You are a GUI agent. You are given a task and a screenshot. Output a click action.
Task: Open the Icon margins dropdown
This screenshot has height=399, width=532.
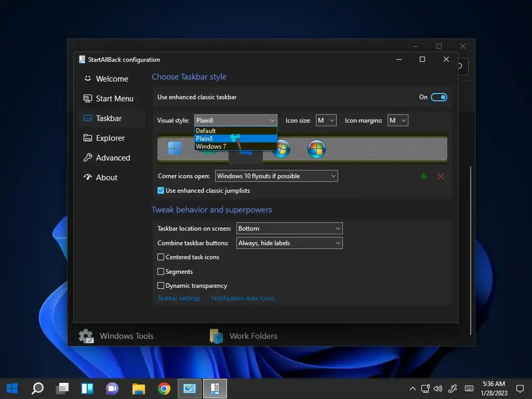(397, 121)
